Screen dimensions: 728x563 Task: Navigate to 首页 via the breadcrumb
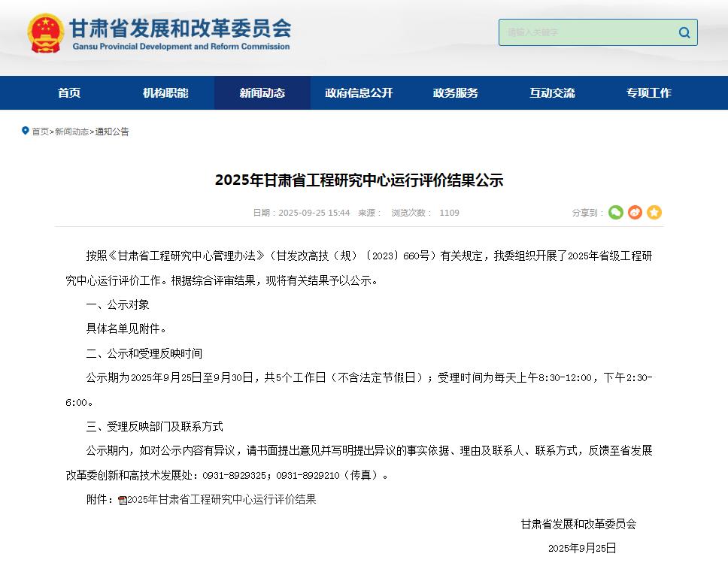click(x=41, y=132)
